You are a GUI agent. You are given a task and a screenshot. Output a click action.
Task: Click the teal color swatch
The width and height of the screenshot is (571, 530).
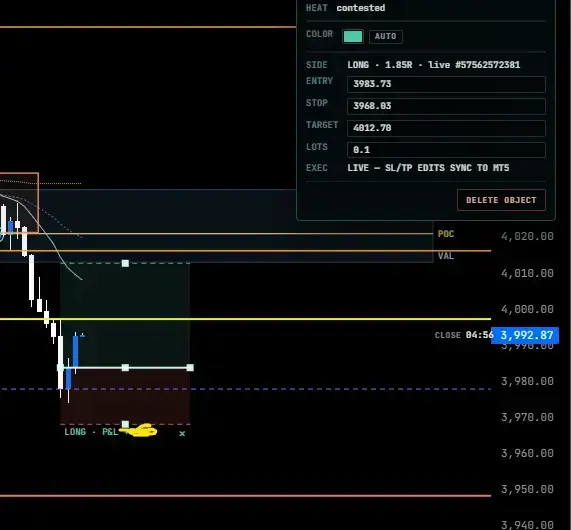tap(353, 36)
